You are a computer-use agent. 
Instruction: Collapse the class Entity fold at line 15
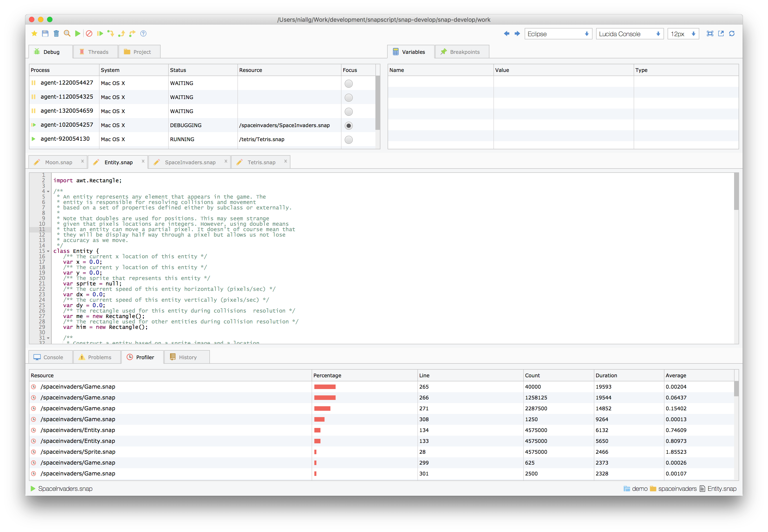(48, 251)
